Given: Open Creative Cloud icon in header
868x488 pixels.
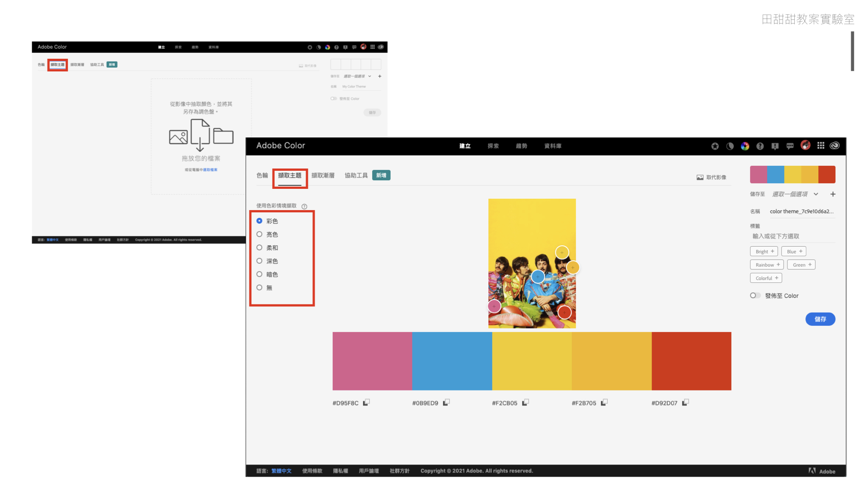Looking at the screenshot, I should [x=835, y=145].
